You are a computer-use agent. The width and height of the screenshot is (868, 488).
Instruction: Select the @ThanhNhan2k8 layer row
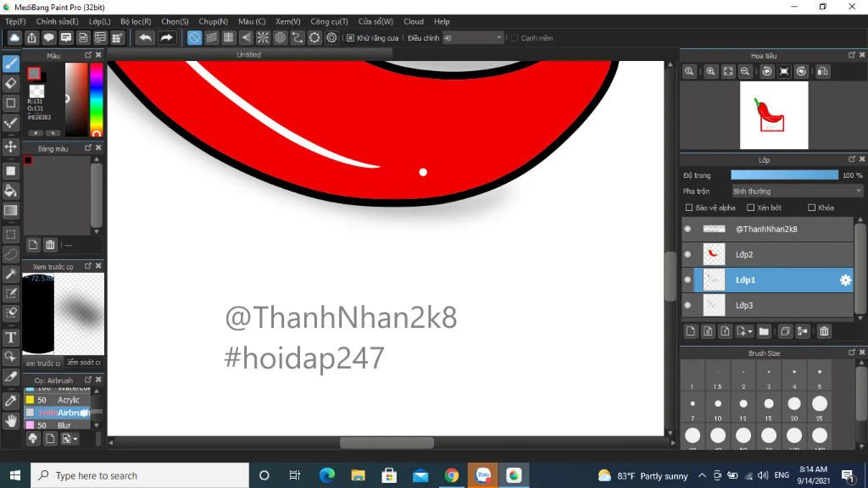pos(768,229)
